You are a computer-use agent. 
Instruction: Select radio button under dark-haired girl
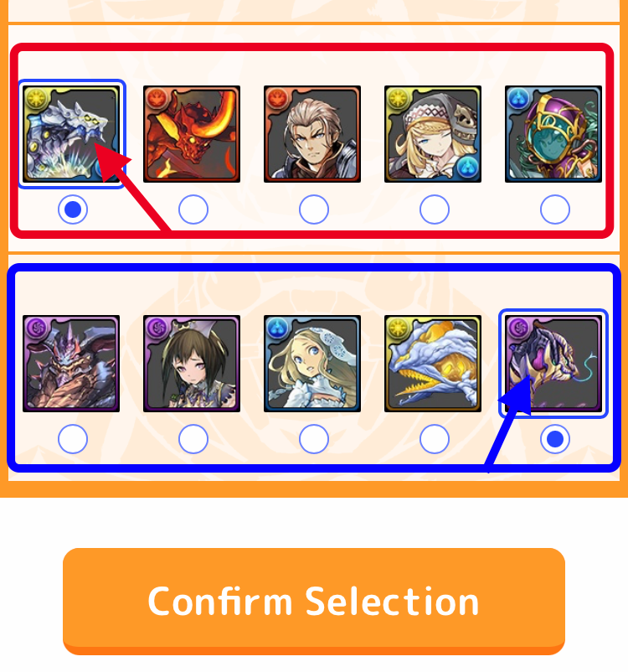(x=193, y=439)
